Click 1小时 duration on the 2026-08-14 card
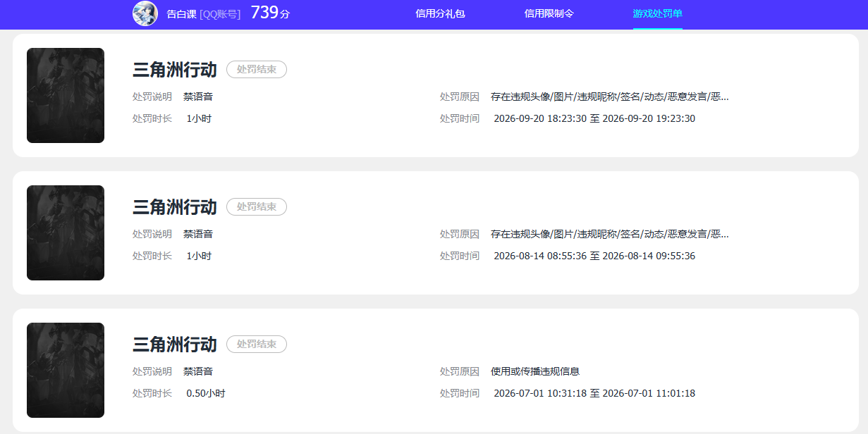 click(x=199, y=256)
